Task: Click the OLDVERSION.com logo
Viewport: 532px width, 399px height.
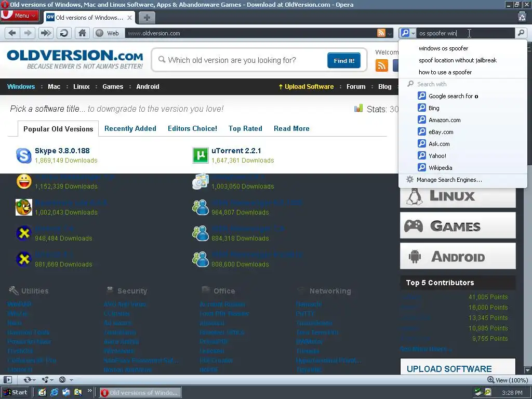Action: (75, 59)
